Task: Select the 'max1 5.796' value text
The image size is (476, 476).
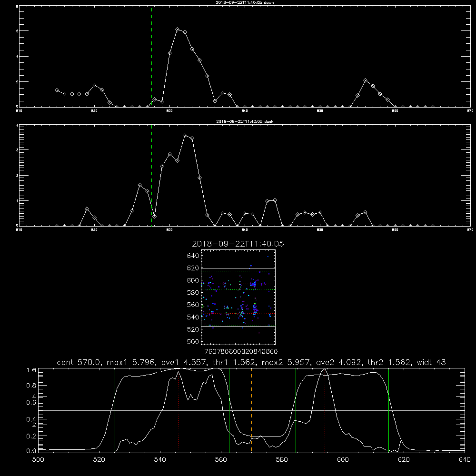Action: 131,362
